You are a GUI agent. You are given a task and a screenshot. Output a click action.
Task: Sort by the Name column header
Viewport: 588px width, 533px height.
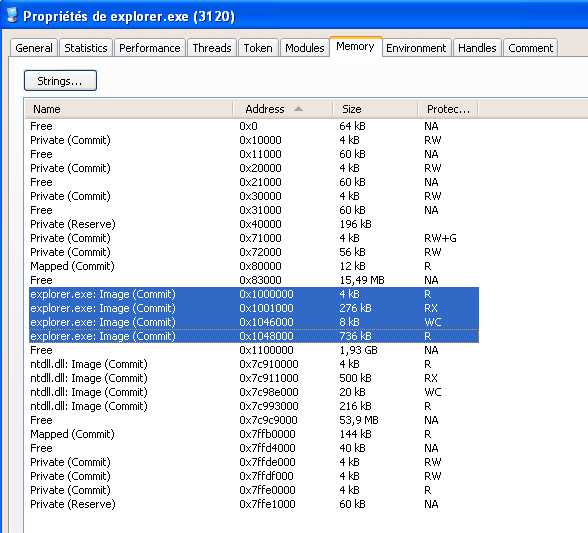(129, 109)
